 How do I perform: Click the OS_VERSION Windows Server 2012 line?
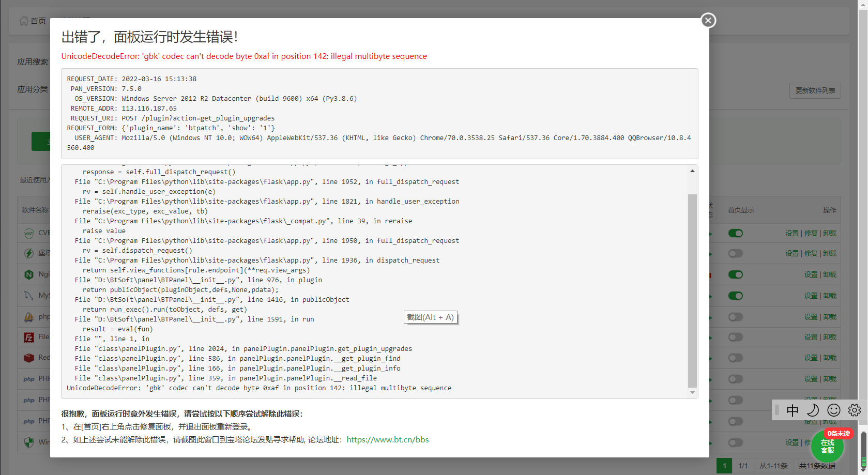[216, 99]
